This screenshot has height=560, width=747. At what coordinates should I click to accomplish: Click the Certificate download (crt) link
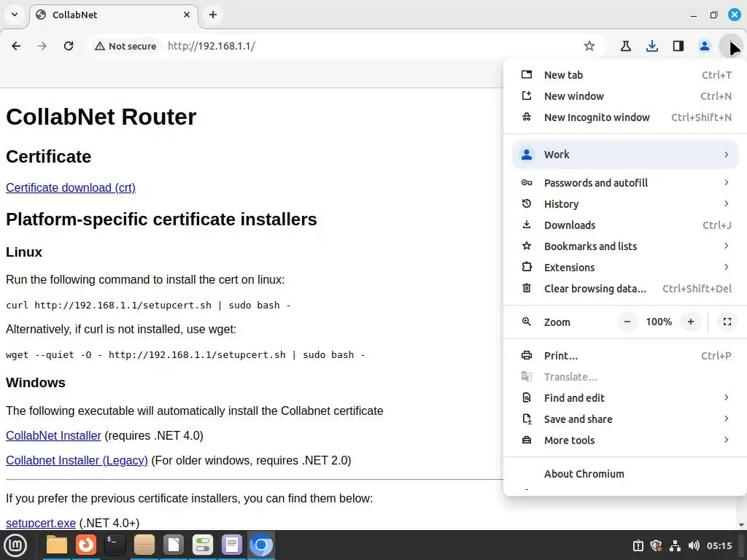(71, 187)
